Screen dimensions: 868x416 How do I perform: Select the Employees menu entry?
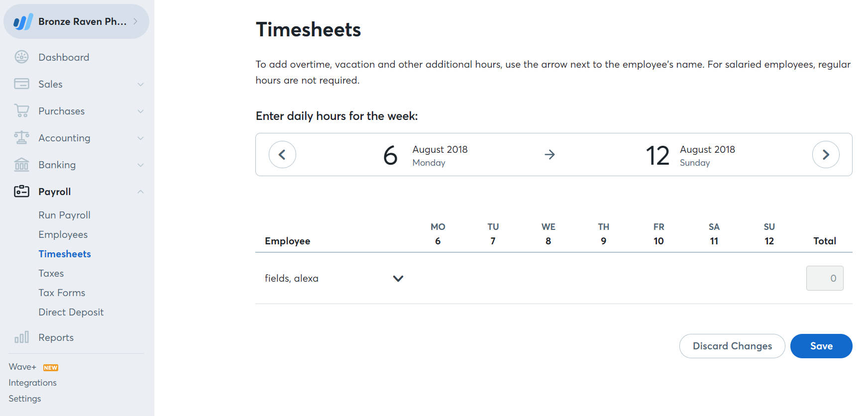pos(63,234)
